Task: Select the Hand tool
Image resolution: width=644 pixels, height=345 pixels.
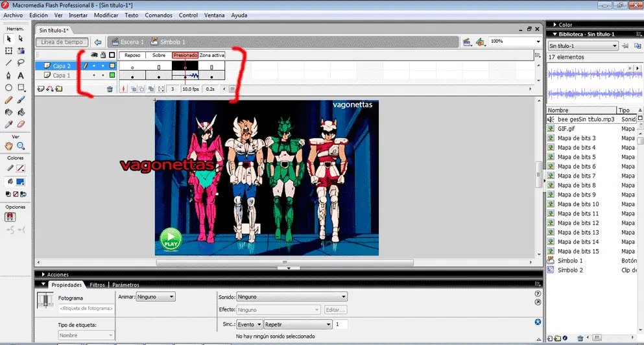Action: pyautogui.click(x=8, y=146)
